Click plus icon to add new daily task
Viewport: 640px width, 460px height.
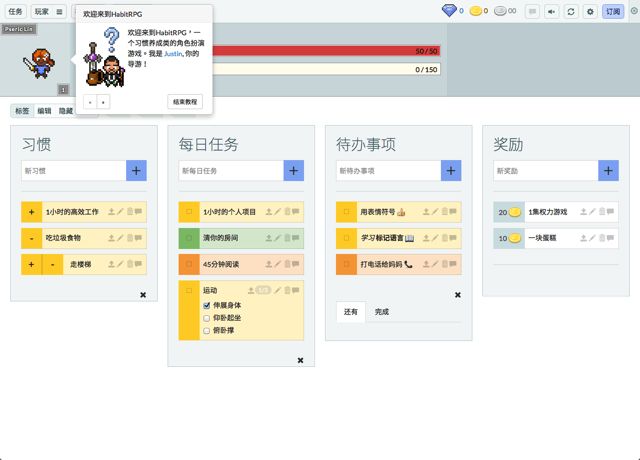click(294, 171)
